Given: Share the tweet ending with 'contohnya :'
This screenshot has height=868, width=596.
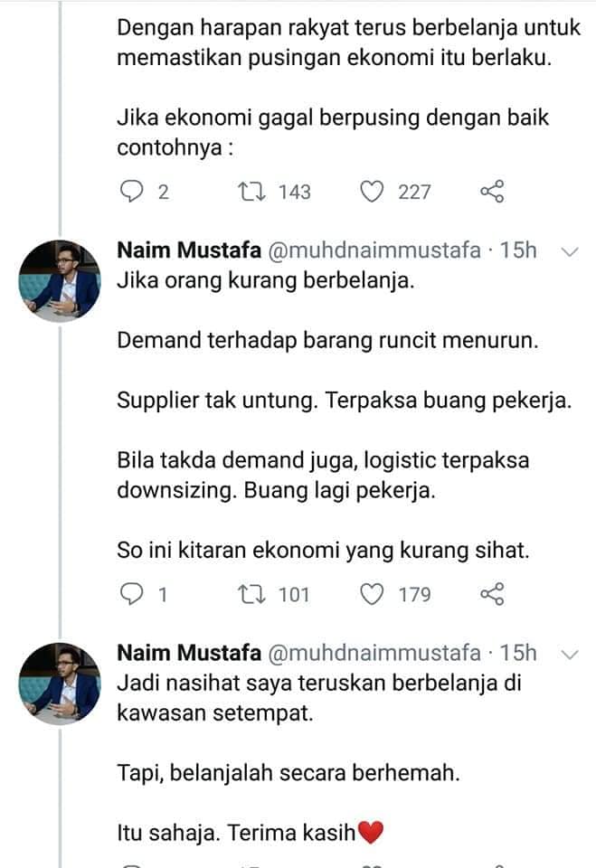Looking at the screenshot, I should click(492, 192).
